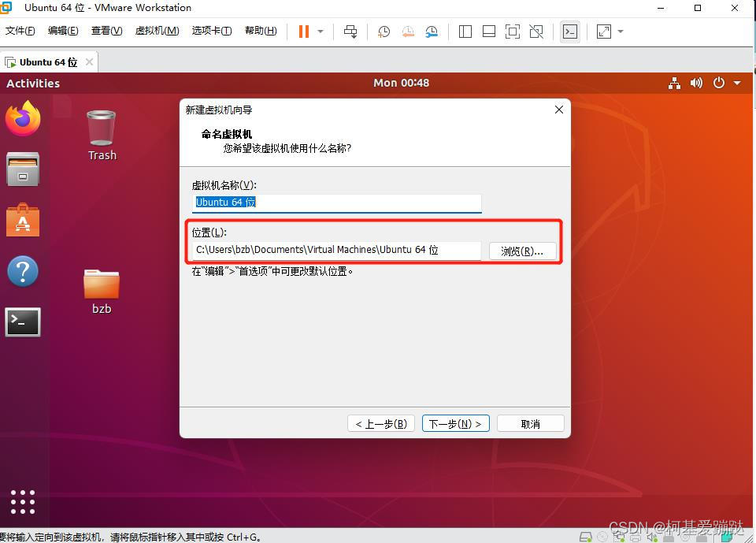The height and width of the screenshot is (543, 756).
Task: Select the Ubuntu 64 位 tab
Action: tap(47, 61)
